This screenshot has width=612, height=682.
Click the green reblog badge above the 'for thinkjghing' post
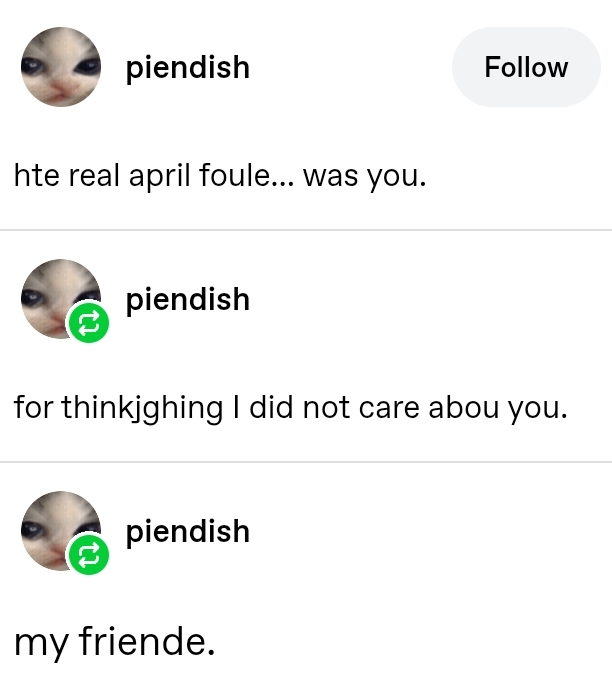pos(86,324)
